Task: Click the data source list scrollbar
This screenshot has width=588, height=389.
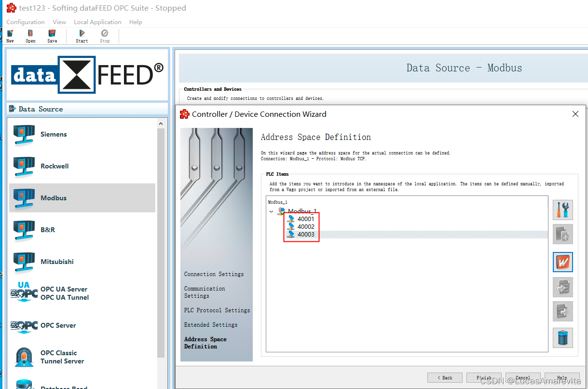Action: pos(161,243)
